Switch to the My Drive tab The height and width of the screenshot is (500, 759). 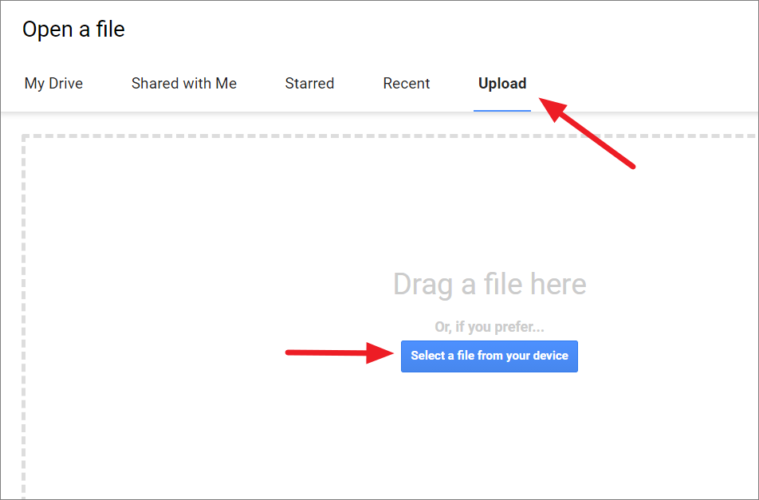point(54,83)
